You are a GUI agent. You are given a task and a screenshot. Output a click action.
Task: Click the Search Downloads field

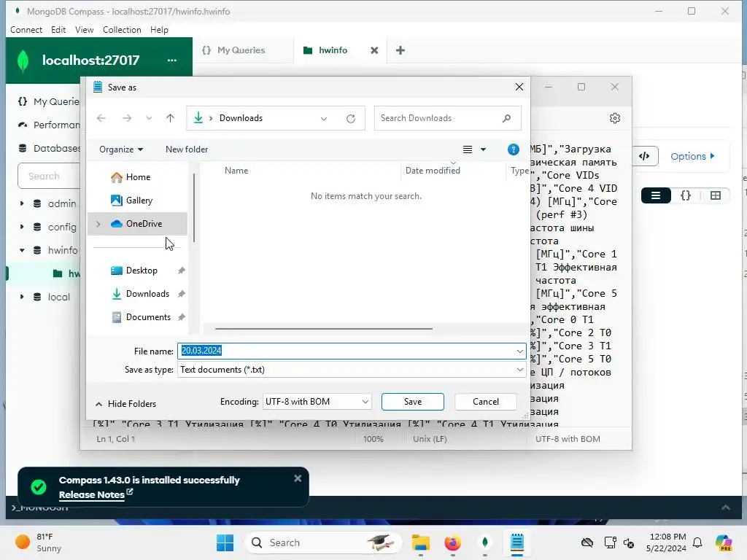click(x=447, y=118)
